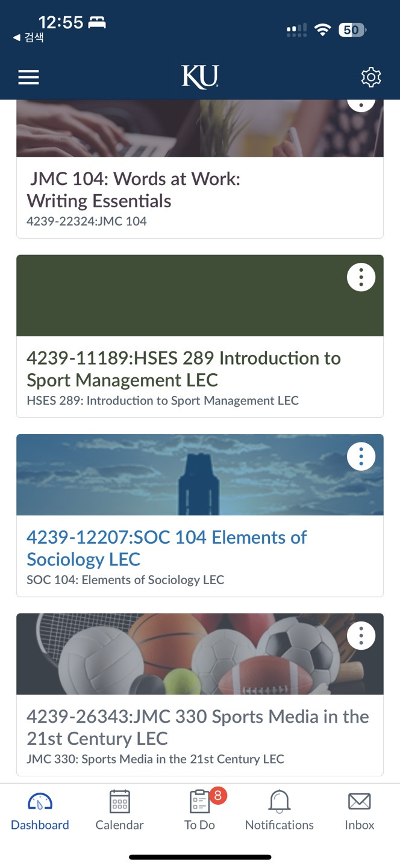This screenshot has height=868, width=400.
Task: Open SOC 104 Elements of Sociology title
Action: point(166,548)
